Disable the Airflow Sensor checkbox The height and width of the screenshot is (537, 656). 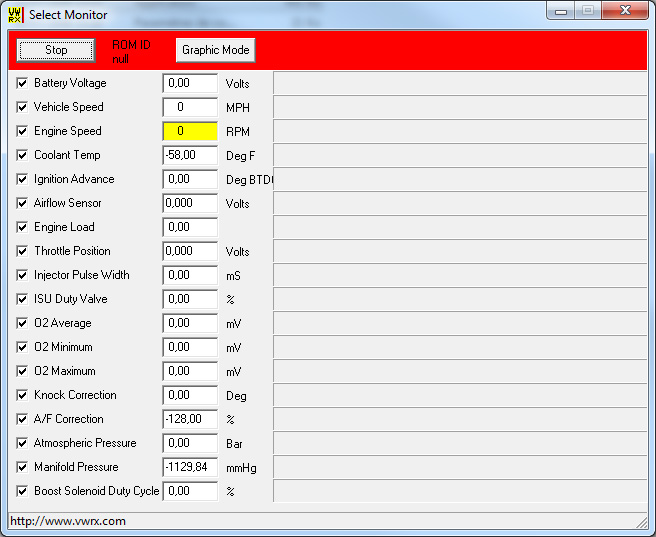click(22, 203)
